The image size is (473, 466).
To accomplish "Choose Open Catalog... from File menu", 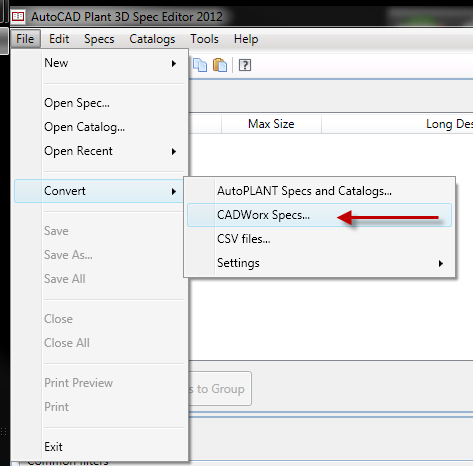I will [100, 127].
